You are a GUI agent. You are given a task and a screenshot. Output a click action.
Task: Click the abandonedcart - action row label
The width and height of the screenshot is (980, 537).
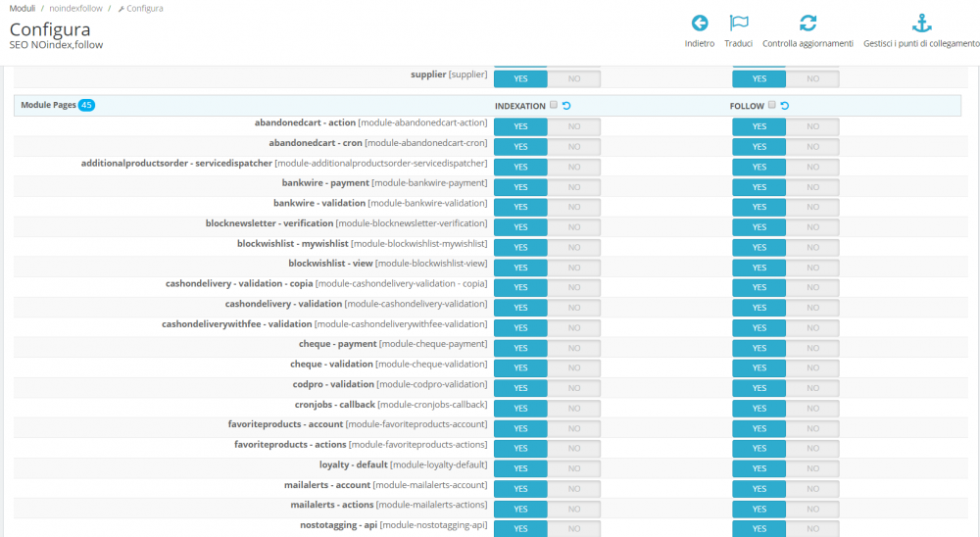click(x=370, y=123)
